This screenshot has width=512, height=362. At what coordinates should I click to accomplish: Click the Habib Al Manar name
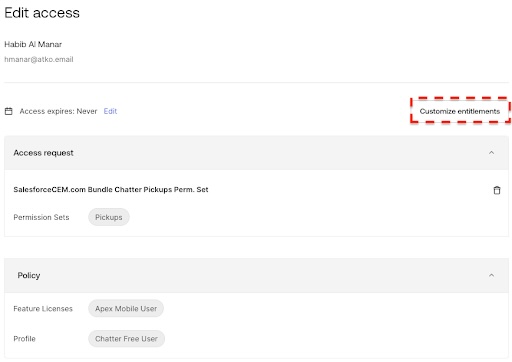tap(33, 44)
